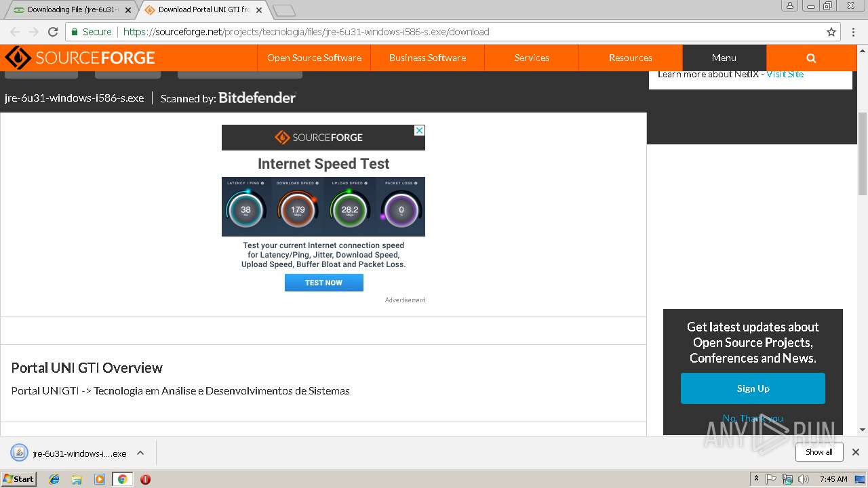Click the action center flag icon
868x488 pixels.
coord(771,479)
